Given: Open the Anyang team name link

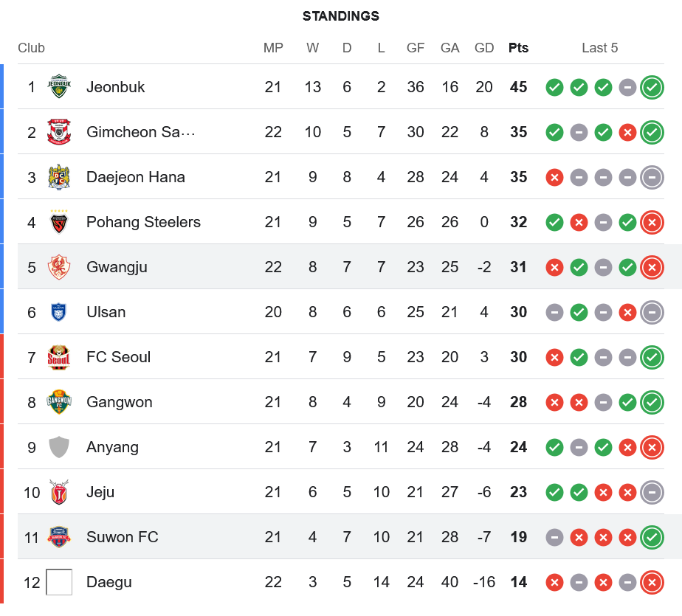Looking at the screenshot, I should click(112, 447).
